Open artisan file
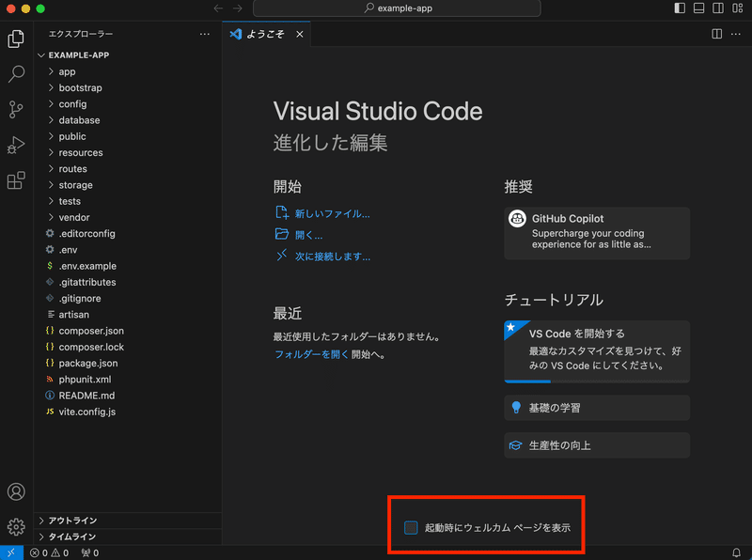Image resolution: width=752 pixels, height=560 pixels. coord(128,315)
